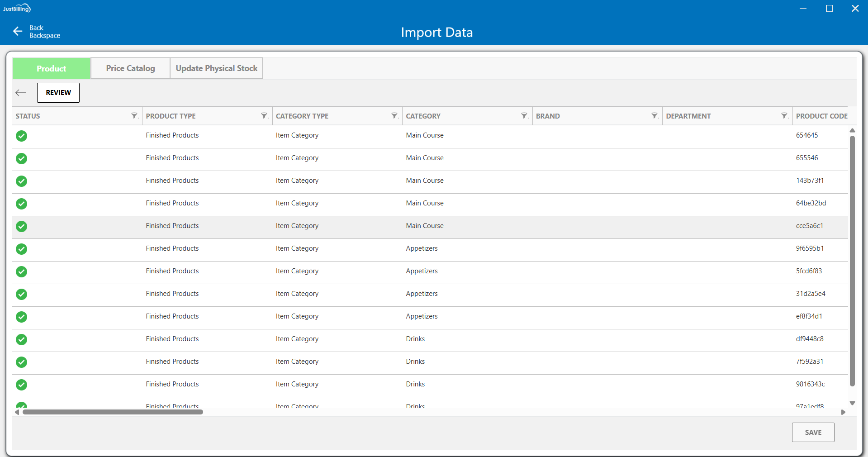
Task: Click the SAVE button
Action: pos(813,433)
